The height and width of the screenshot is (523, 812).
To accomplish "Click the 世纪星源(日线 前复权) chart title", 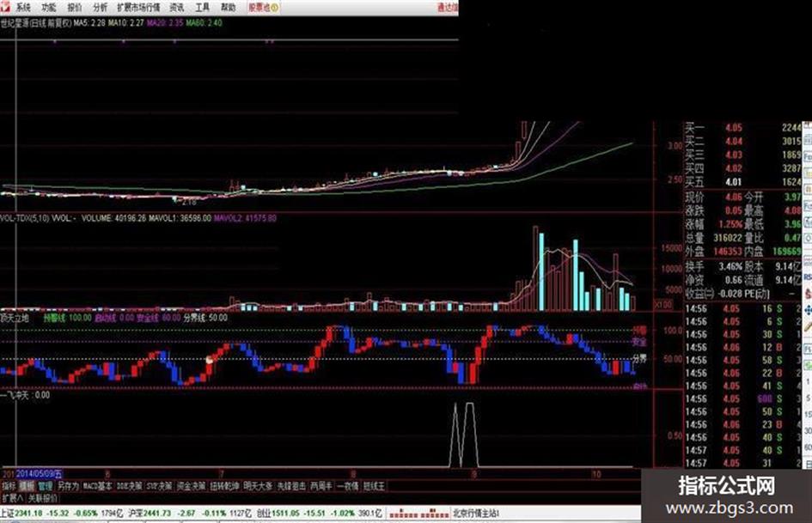I will pos(36,23).
